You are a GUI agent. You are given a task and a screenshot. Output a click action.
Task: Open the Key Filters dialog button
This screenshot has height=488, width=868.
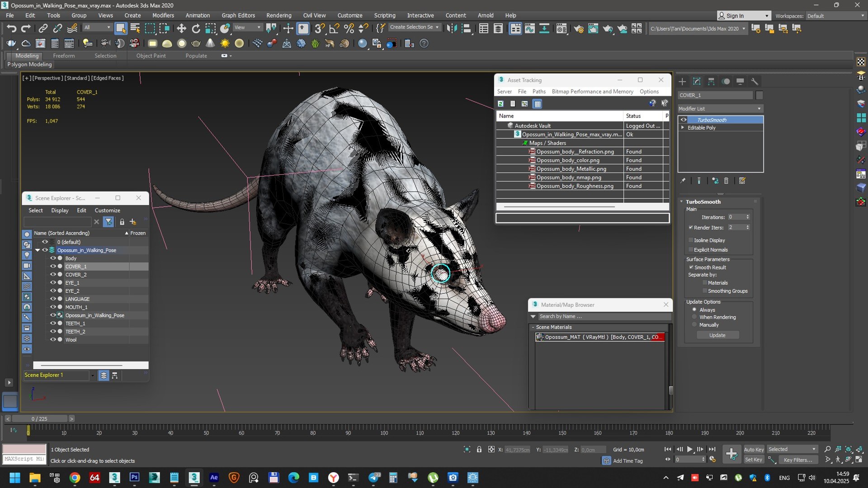[x=798, y=460]
